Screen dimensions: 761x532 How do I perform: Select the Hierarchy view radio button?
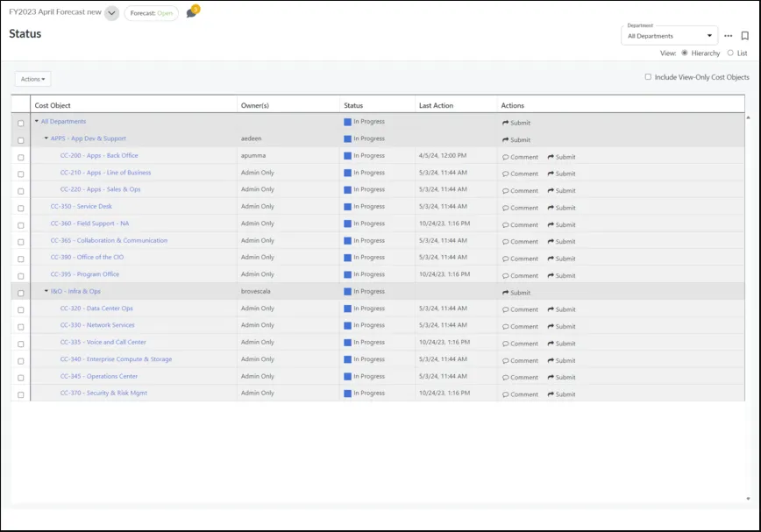point(685,53)
